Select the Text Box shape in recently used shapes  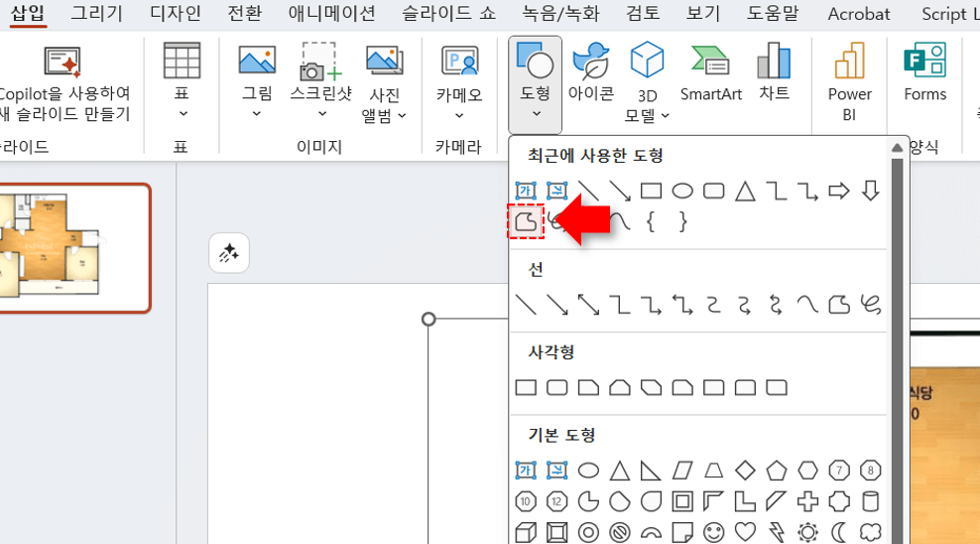click(526, 190)
